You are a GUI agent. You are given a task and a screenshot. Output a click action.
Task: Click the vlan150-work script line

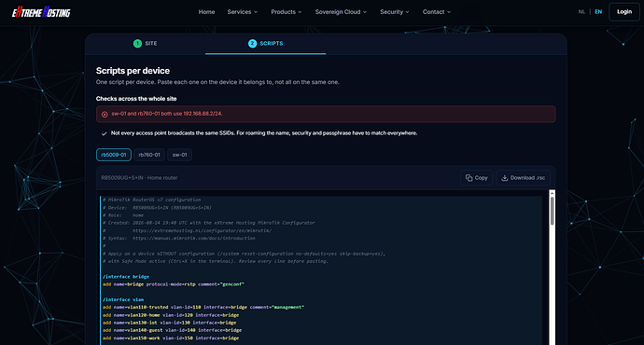pyautogui.click(x=171, y=338)
